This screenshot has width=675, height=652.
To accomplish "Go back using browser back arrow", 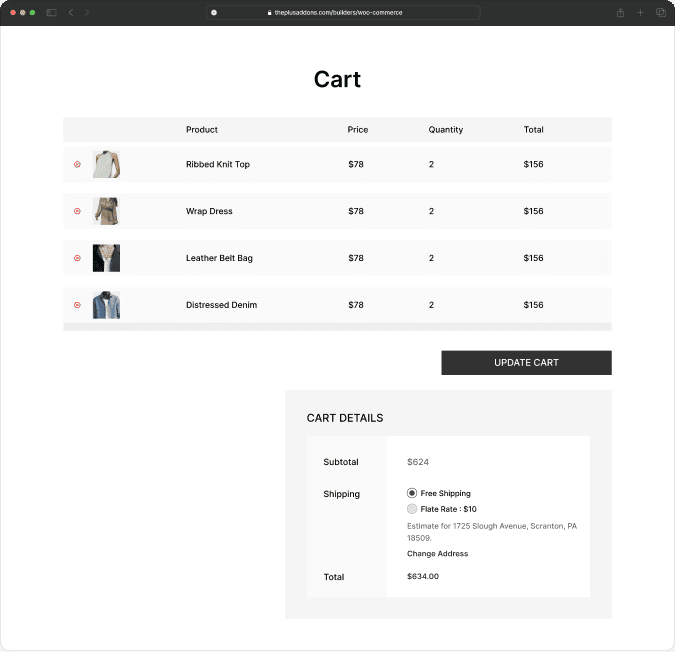I will click(71, 13).
